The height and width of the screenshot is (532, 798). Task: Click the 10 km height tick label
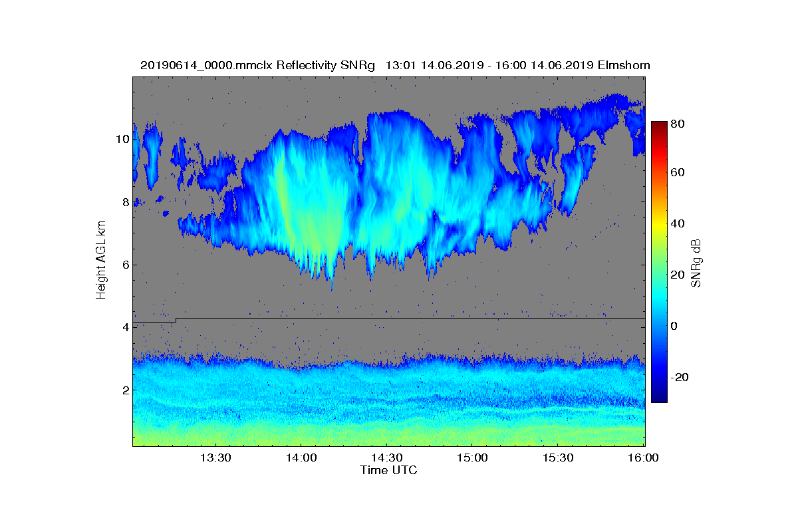pyautogui.click(x=122, y=140)
